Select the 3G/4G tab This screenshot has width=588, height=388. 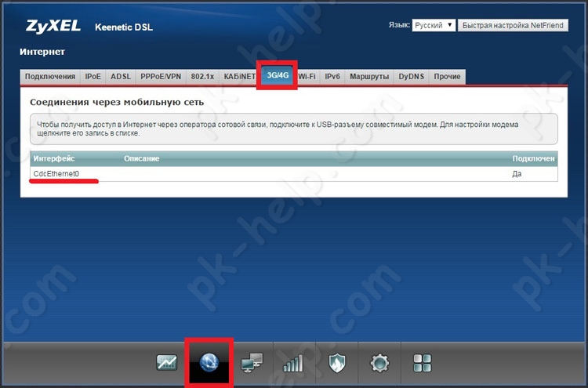point(278,75)
